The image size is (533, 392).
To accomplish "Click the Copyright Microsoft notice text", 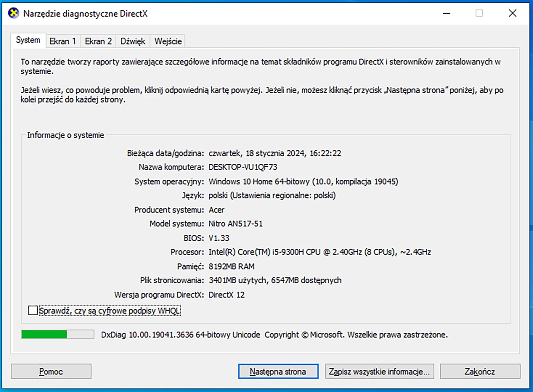I will tap(356, 335).
